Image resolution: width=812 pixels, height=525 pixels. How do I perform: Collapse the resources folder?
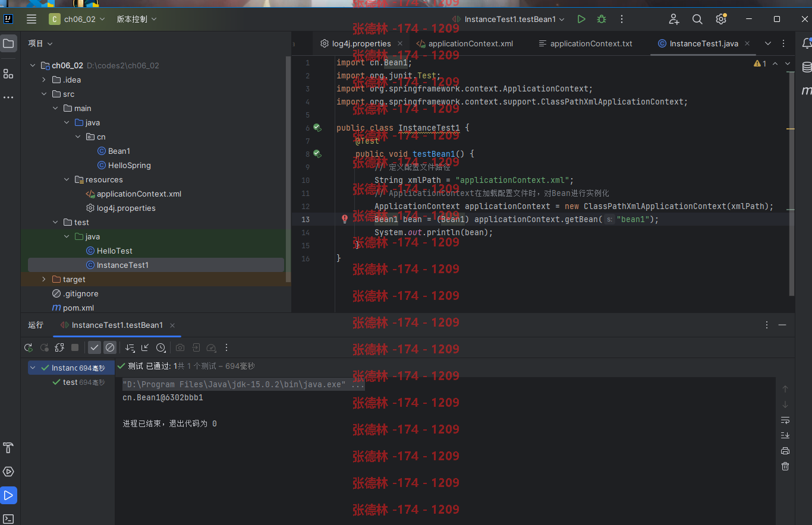pyautogui.click(x=67, y=179)
